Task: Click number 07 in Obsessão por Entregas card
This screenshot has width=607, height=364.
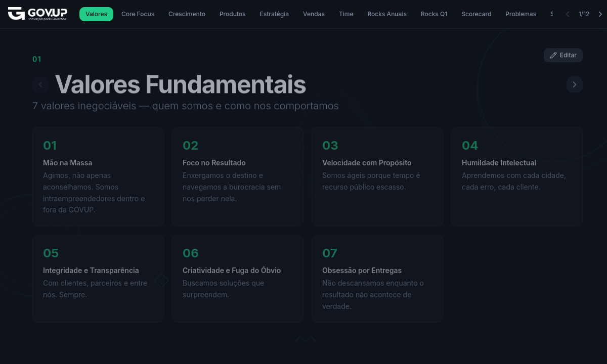Action: [330, 253]
